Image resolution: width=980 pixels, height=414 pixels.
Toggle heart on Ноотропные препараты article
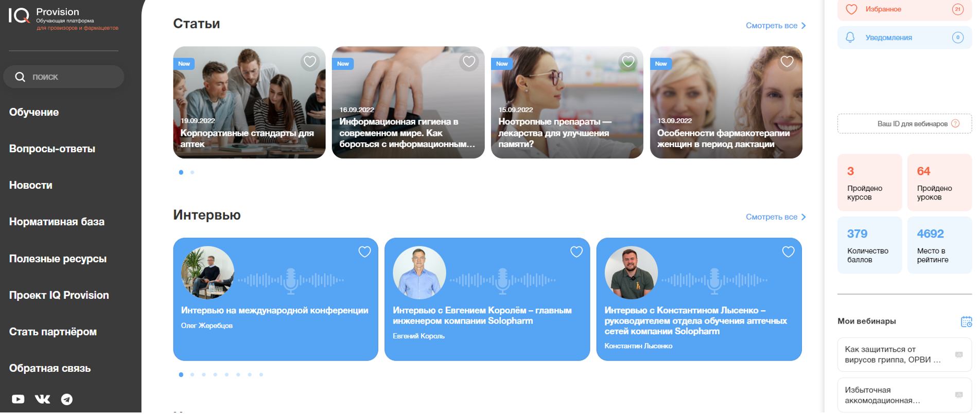pos(628,62)
